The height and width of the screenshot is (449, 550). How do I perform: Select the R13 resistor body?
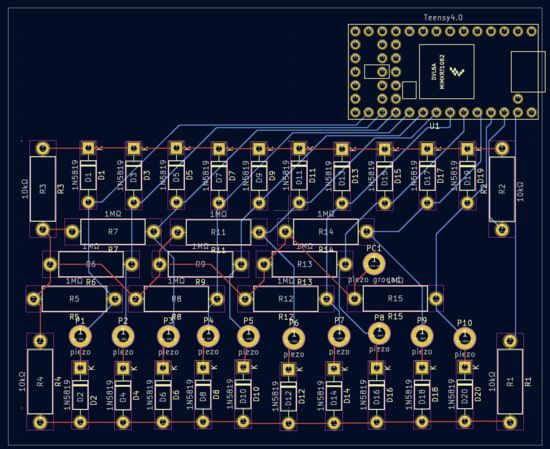point(304,264)
